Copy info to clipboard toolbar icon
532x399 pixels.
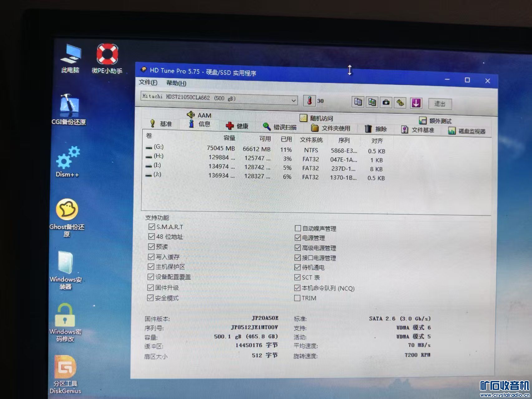pyautogui.click(x=358, y=102)
